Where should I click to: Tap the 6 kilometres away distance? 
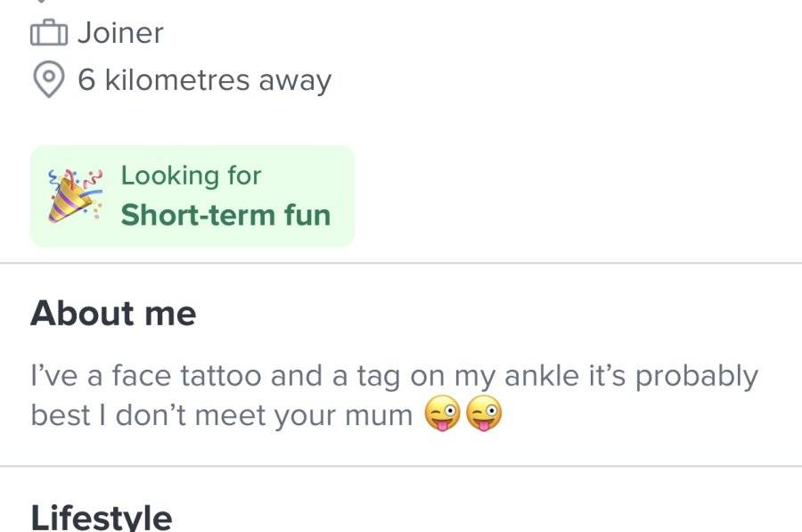pyautogui.click(x=205, y=80)
